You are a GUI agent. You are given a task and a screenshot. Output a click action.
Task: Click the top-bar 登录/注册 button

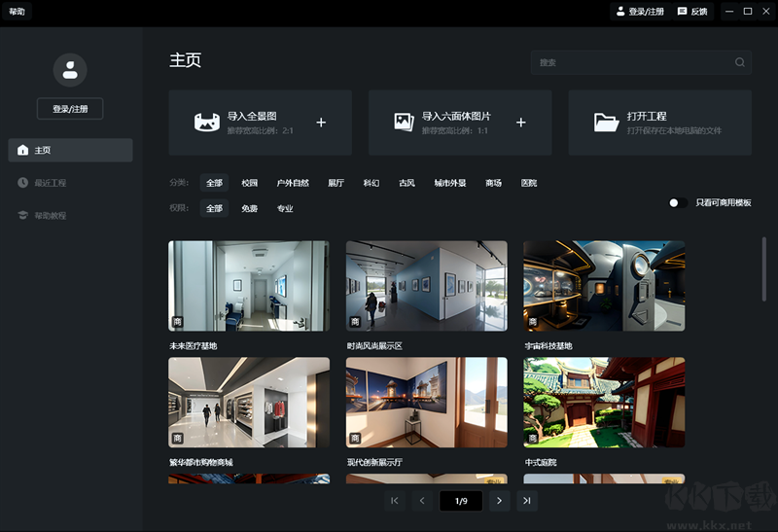[x=640, y=11]
